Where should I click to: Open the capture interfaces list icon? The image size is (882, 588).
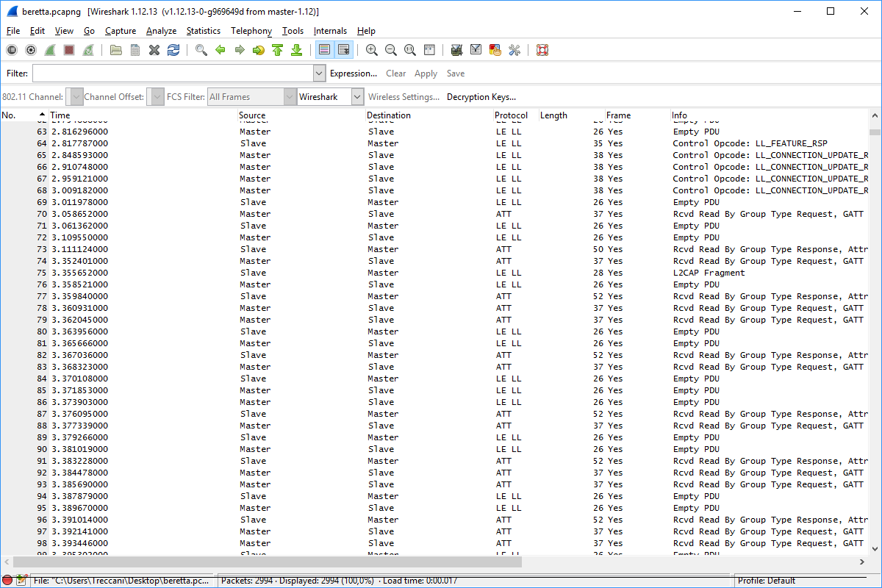pos(12,50)
